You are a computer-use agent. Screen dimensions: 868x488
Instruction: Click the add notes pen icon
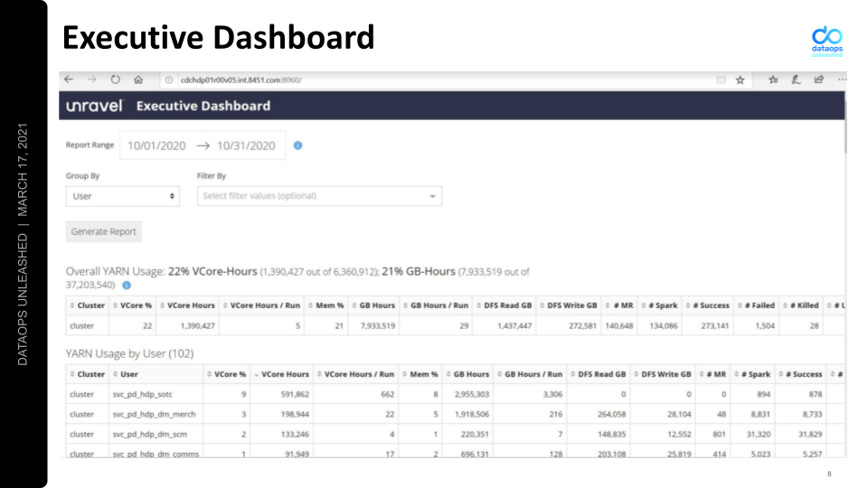pyautogui.click(x=796, y=80)
